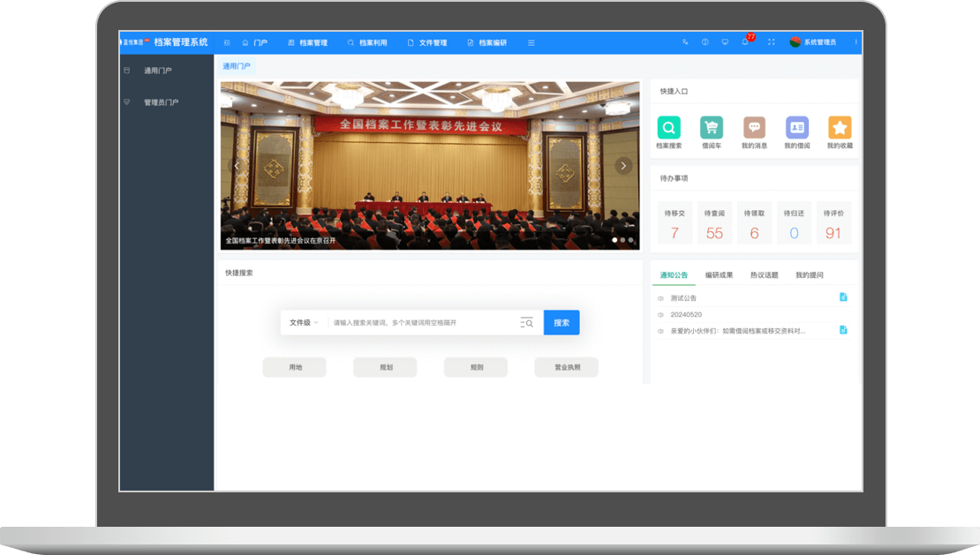980x555 pixels.
Task: Open the 档案搜索 quick entry icon
Action: pos(669,128)
